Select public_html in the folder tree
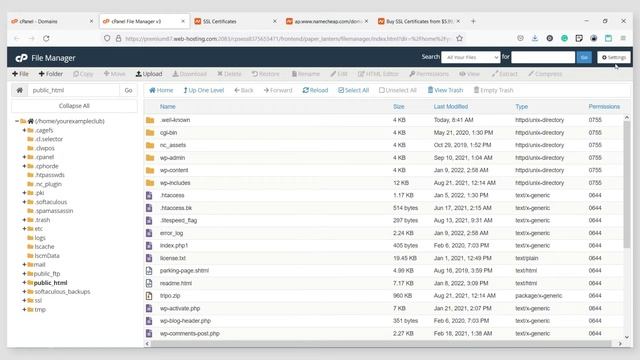The width and height of the screenshot is (640, 360). click(x=50, y=283)
